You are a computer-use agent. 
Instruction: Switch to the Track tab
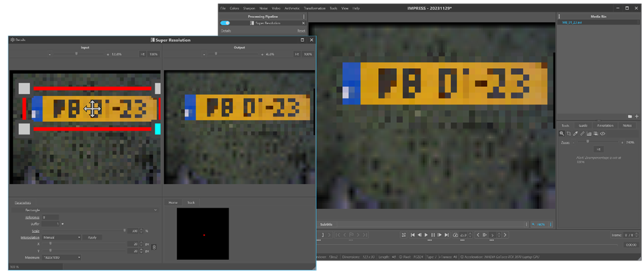click(191, 203)
